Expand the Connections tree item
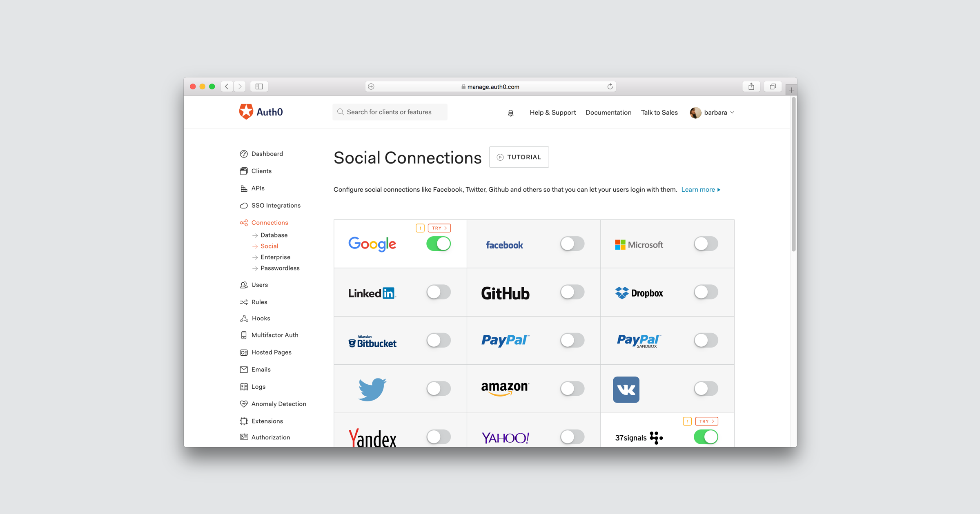Image resolution: width=980 pixels, height=514 pixels. (x=269, y=222)
